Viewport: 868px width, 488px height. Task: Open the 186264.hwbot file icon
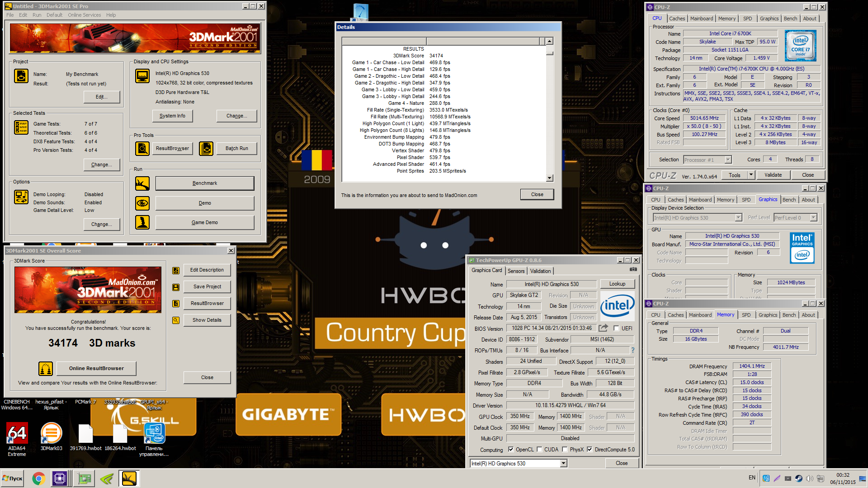[120, 436]
